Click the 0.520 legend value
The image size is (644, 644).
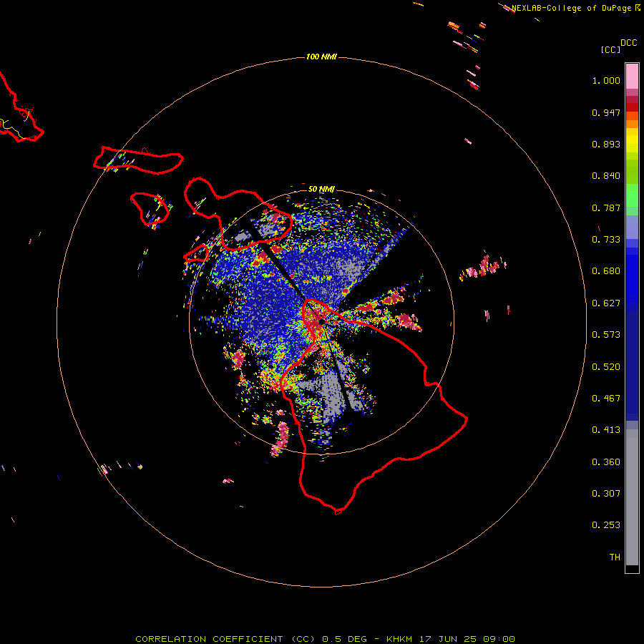(x=606, y=367)
